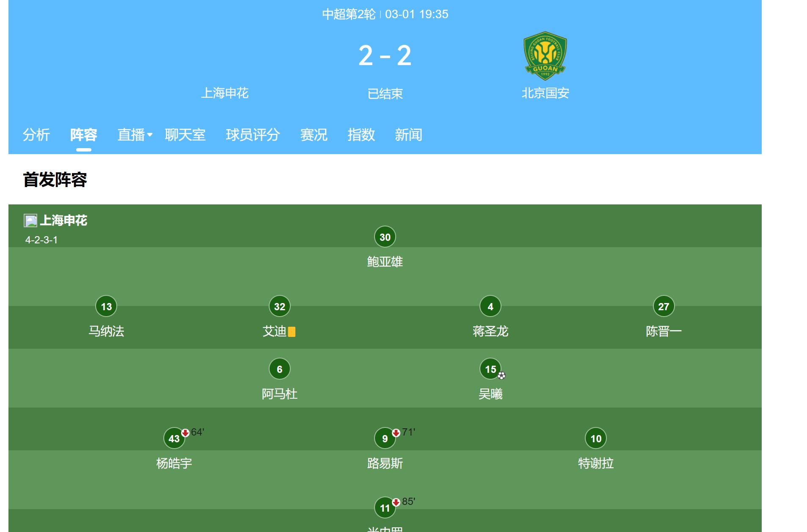Click the goal ball icon beside number 15

pyautogui.click(x=501, y=375)
